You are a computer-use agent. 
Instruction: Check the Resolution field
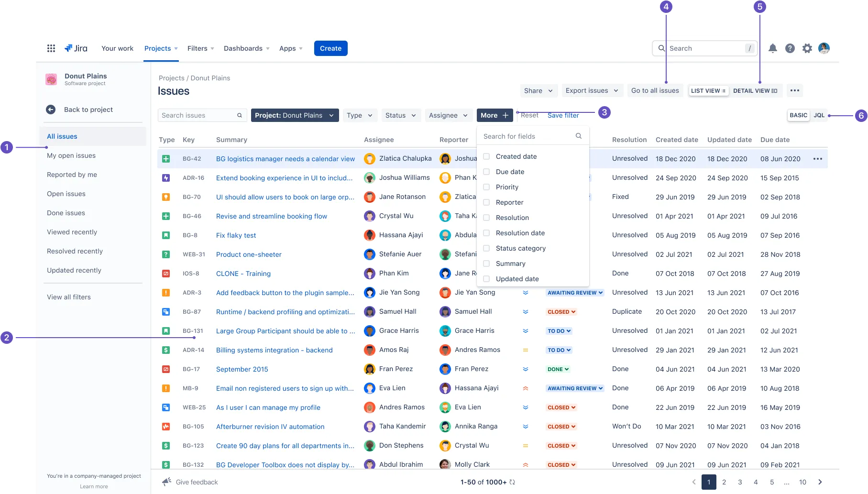point(486,218)
